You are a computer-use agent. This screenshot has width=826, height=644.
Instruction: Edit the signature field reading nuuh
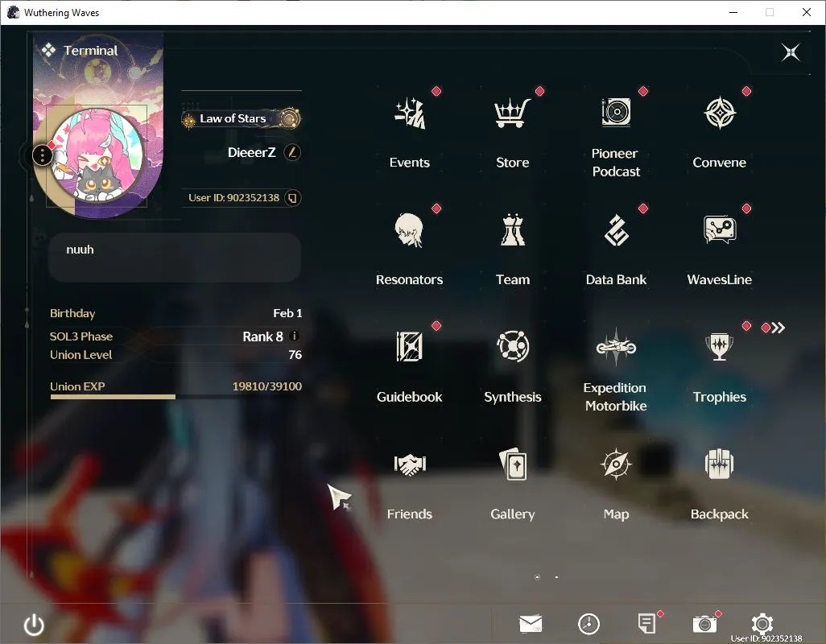point(175,258)
